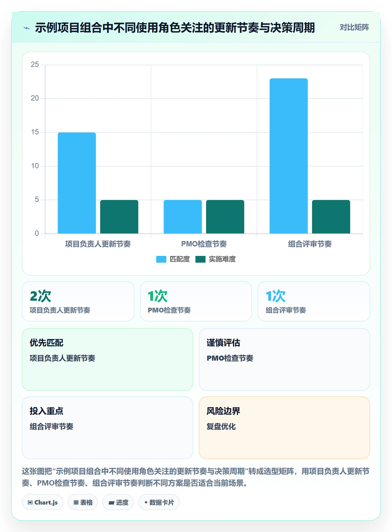Screen dimensions: 392x532
Task: Click the blue 匹配度 bar for PMO检查节奏
Action: (183, 217)
